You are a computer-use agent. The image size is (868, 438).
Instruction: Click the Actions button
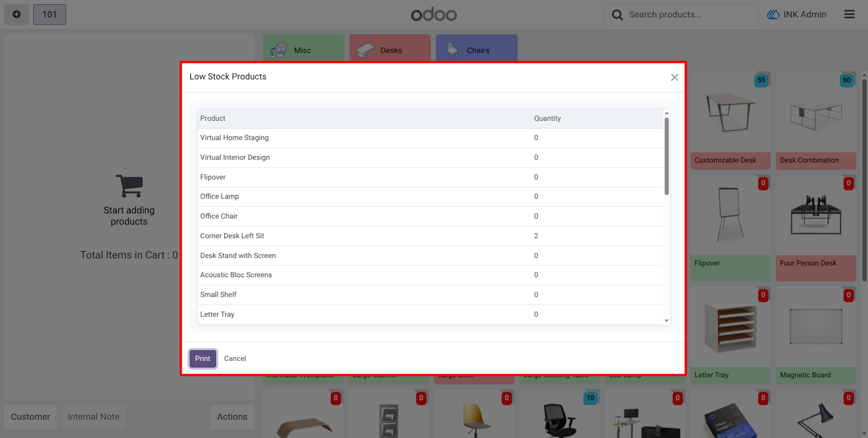click(x=232, y=417)
